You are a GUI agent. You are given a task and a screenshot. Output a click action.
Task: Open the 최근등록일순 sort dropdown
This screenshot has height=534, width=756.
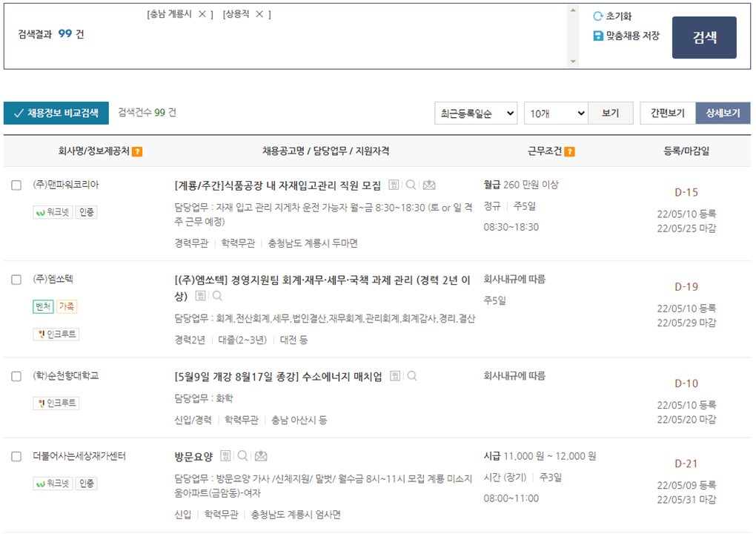(x=477, y=113)
